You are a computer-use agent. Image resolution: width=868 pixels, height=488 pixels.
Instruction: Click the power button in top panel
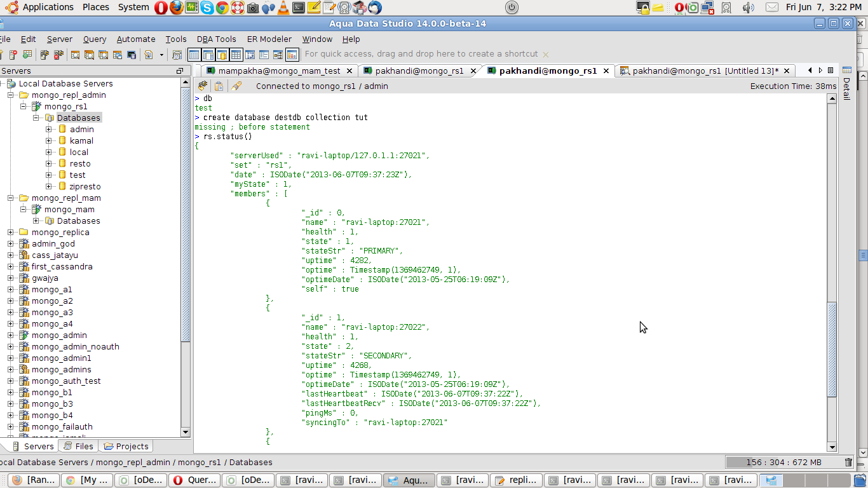[512, 8]
